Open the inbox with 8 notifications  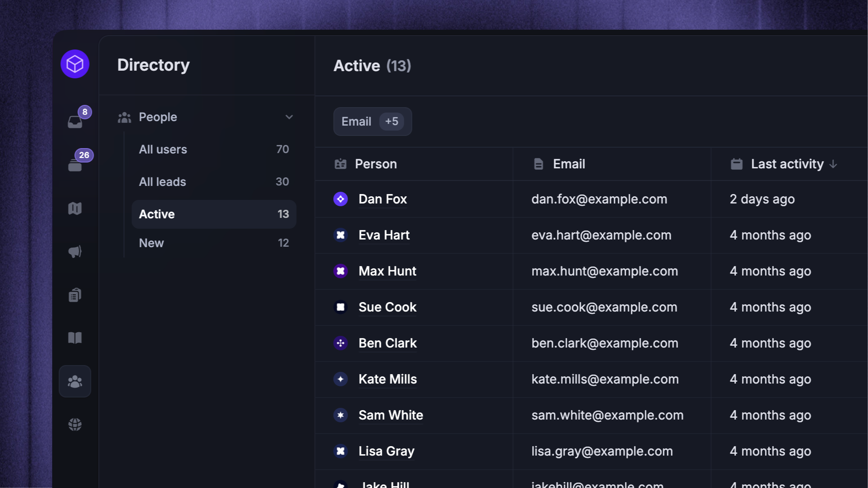pyautogui.click(x=75, y=122)
